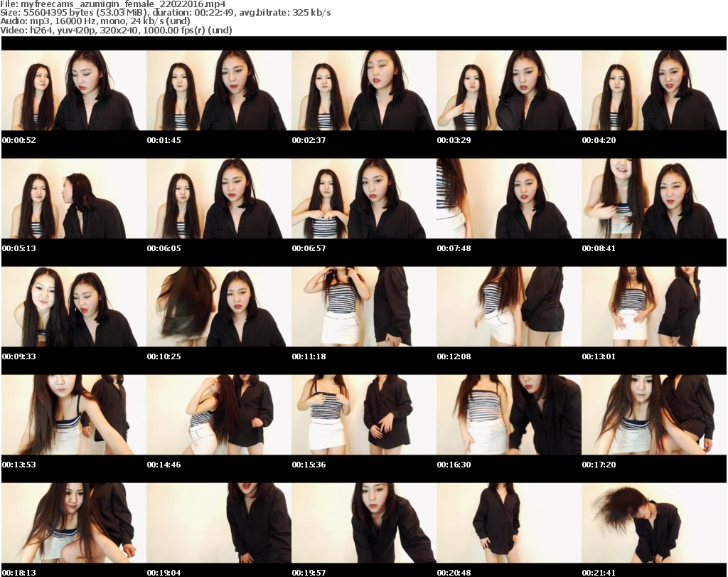Select the thumbnail at 00:08:41
Viewport: 728px width, 577px height.
coord(654,198)
